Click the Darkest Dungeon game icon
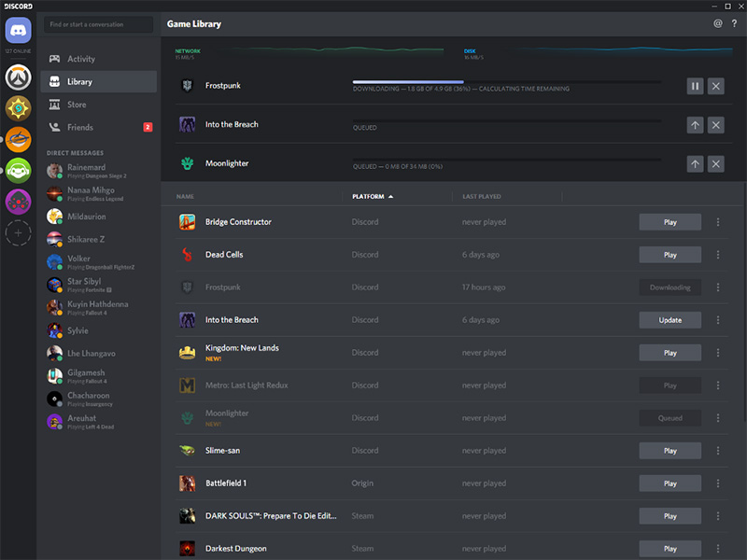The width and height of the screenshot is (747, 560). pos(187,549)
